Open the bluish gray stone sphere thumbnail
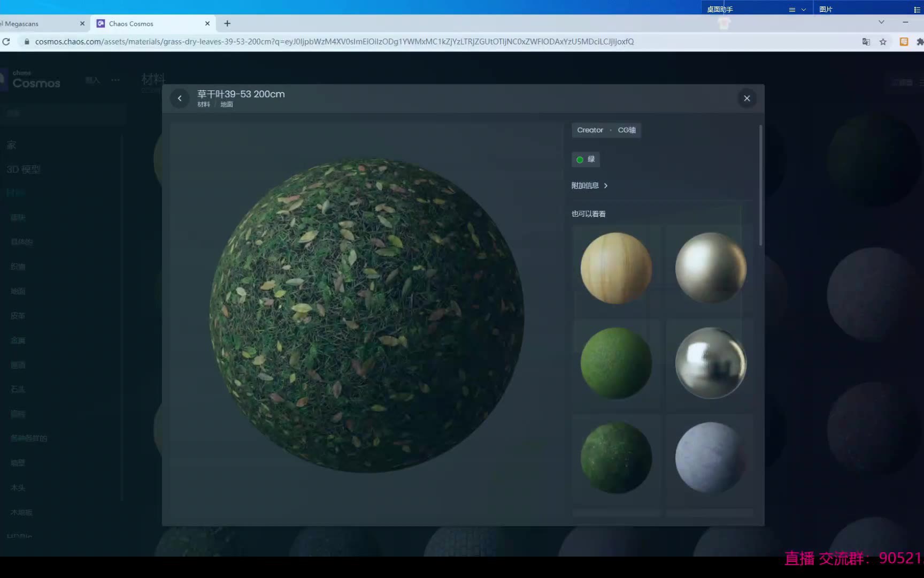Image resolution: width=924 pixels, height=578 pixels. (x=711, y=458)
